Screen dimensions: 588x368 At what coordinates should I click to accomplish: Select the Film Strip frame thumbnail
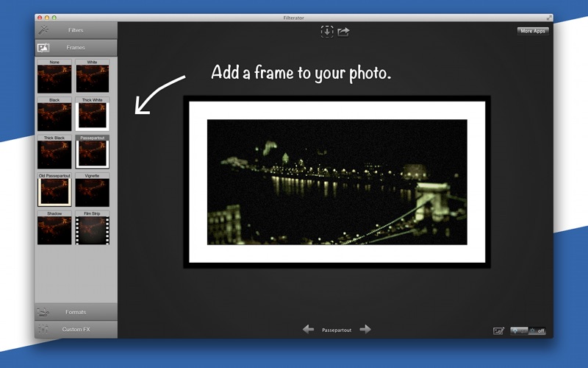click(93, 228)
